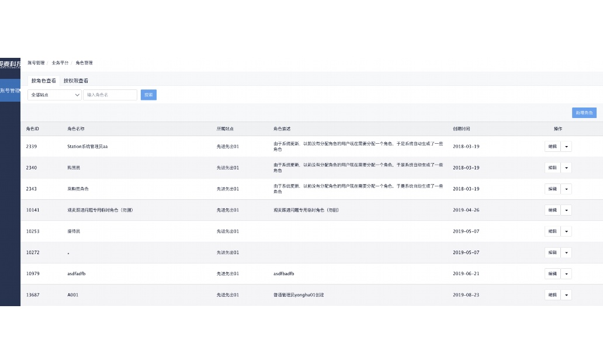This screenshot has width=603, height=364.
Task: Edit role 2339 Station系统管理员aa
Action: pos(552,147)
